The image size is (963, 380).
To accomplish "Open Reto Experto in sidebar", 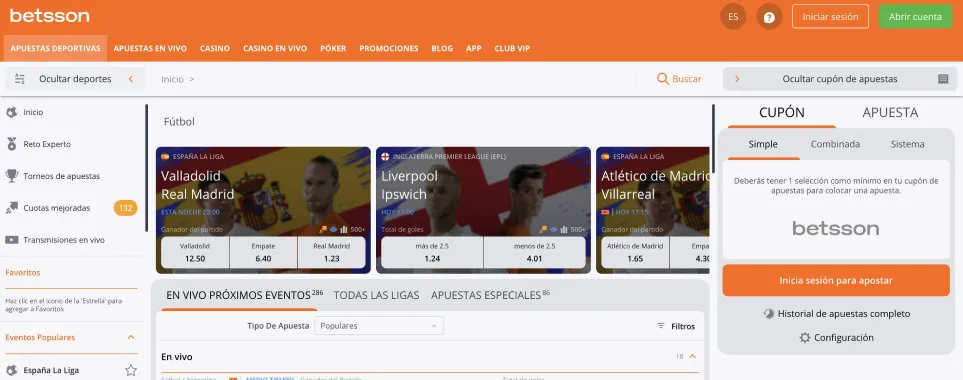I will (47, 144).
